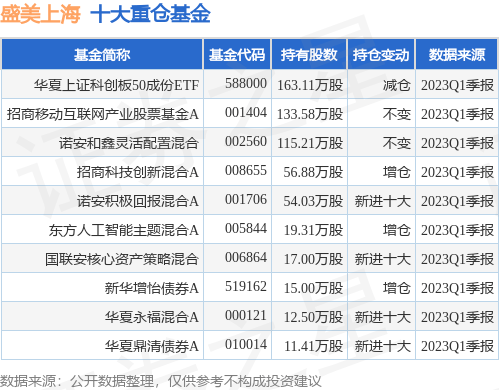
Task: Open 东方人工智能主题混合A fund name
Action: (124, 230)
